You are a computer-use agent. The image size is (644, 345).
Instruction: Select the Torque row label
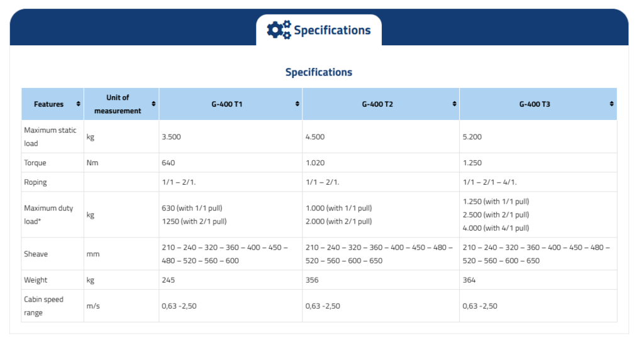coord(35,163)
